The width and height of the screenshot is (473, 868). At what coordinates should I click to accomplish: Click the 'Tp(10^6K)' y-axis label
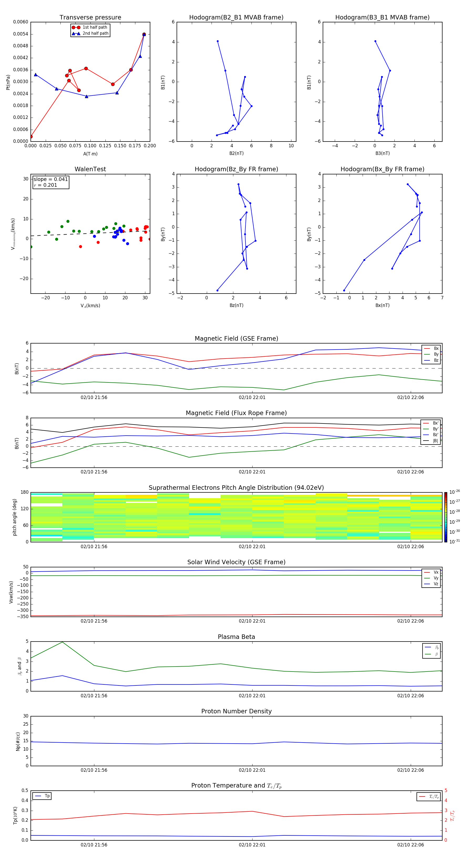click(15, 815)
